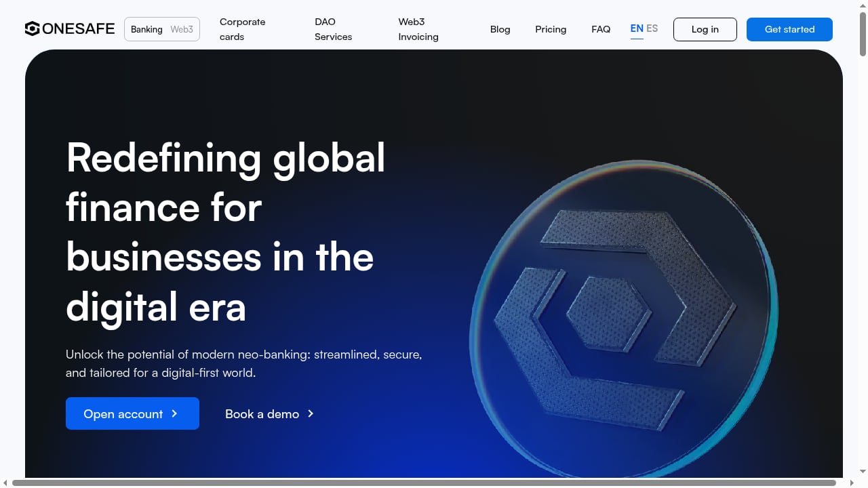View the Pricing page
This screenshot has height=488, width=868.
coord(551,29)
